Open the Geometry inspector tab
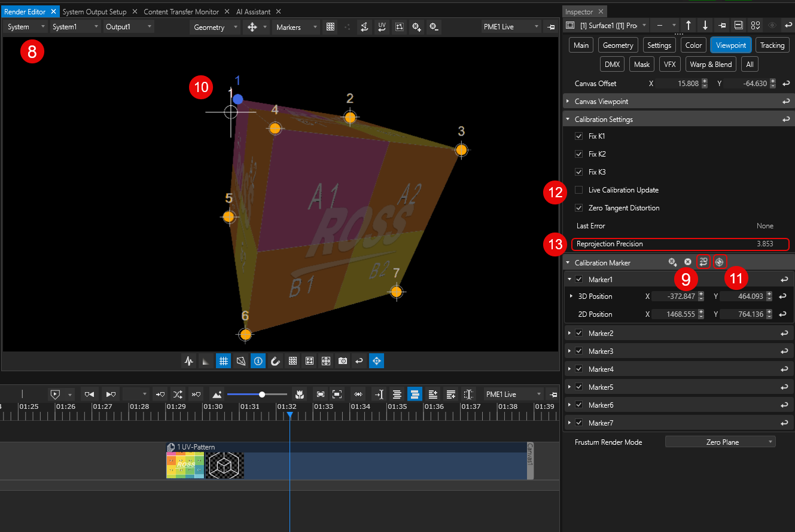 tap(618, 45)
